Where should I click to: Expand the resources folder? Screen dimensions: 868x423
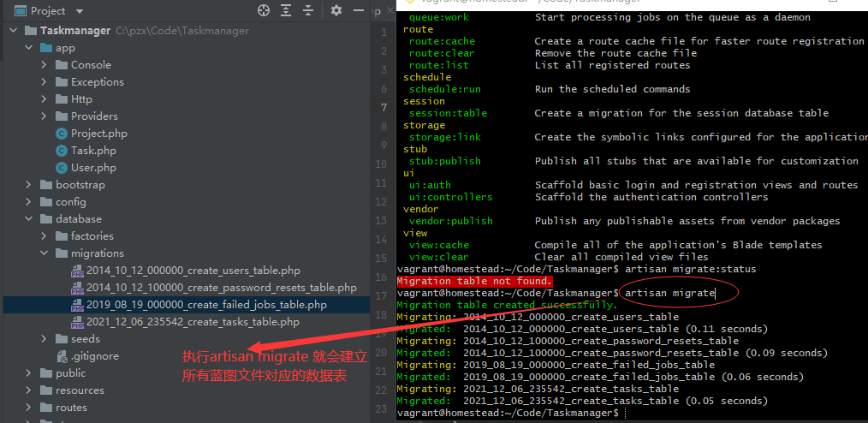pos(28,390)
